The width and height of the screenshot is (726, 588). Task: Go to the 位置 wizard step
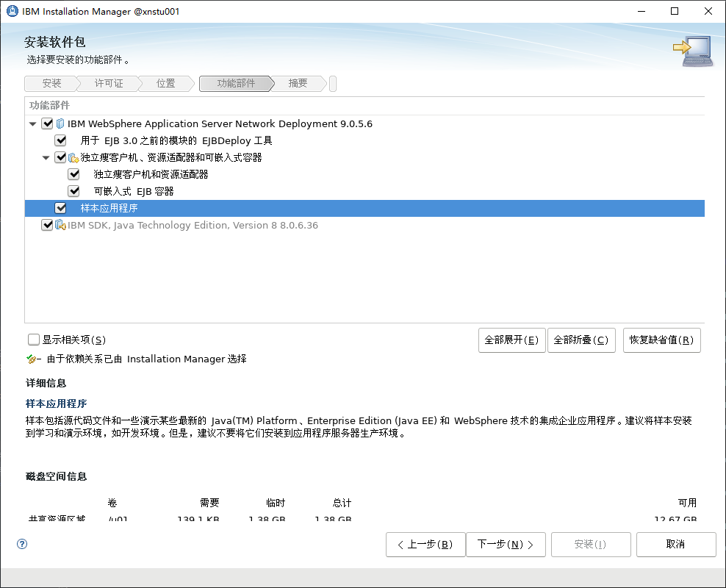pos(166,83)
